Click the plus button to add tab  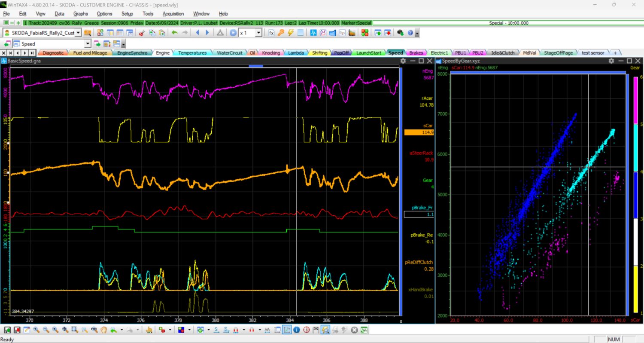[x=615, y=53]
